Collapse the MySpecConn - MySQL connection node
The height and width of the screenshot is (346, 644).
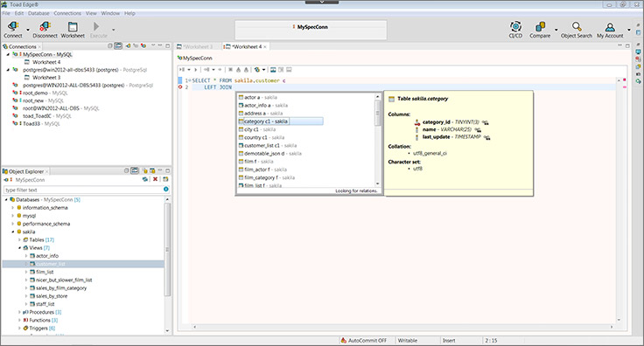coord(8,54)
